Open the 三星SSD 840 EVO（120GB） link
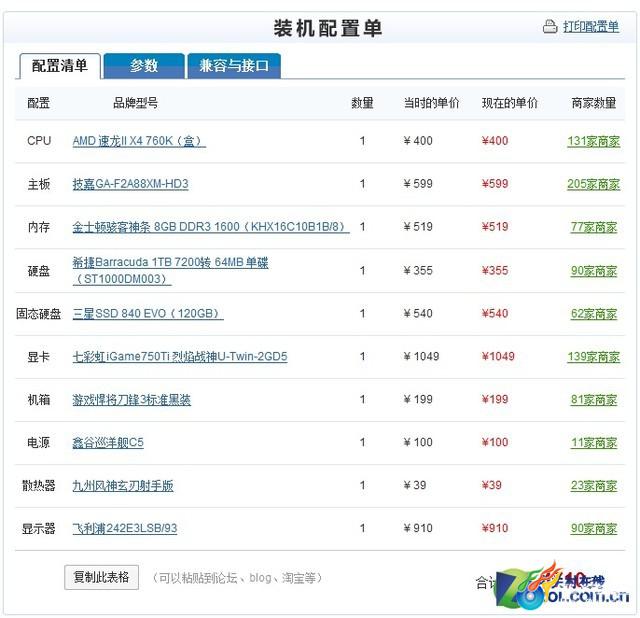The image size is (640, 618). point(148,313)
